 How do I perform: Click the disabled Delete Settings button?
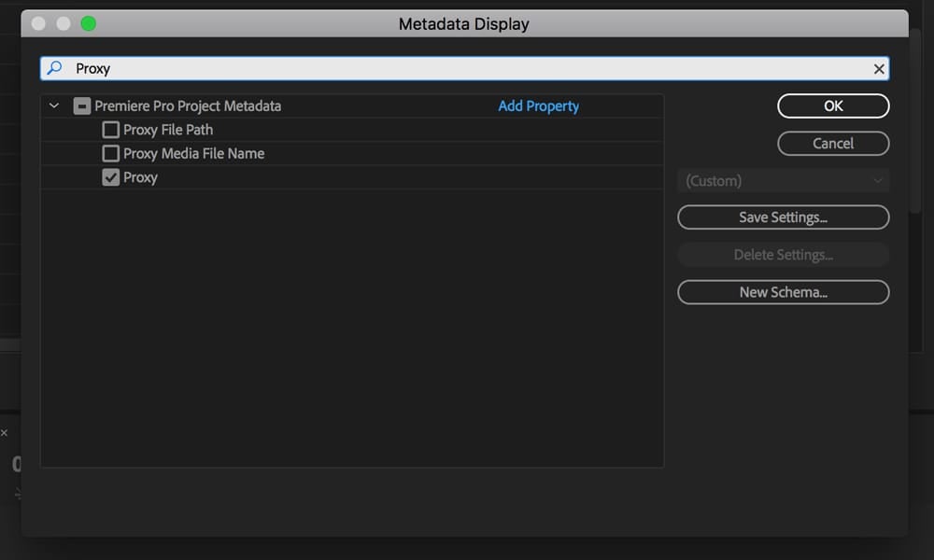783,254
